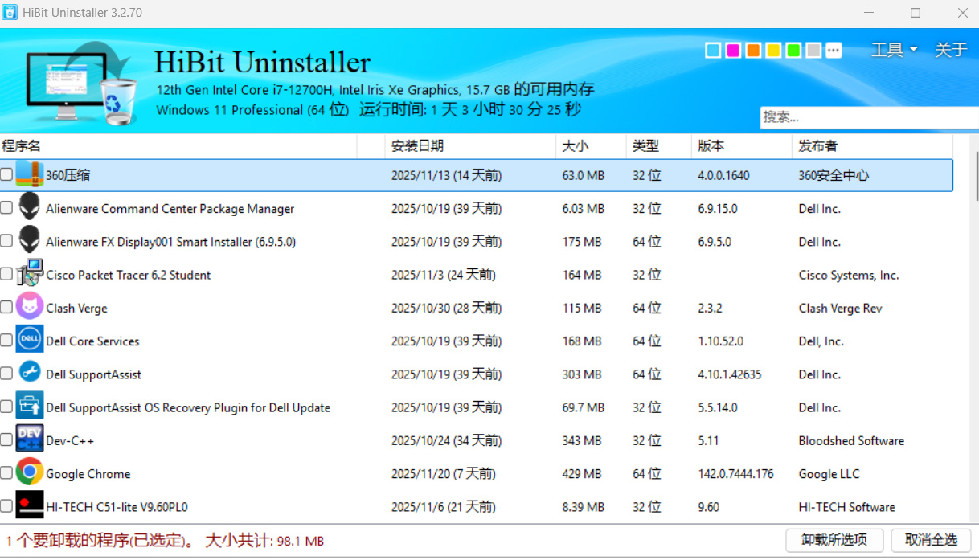Sort by 大小 column header
Viewport: 979px width, 560px height.
(591, 145)
